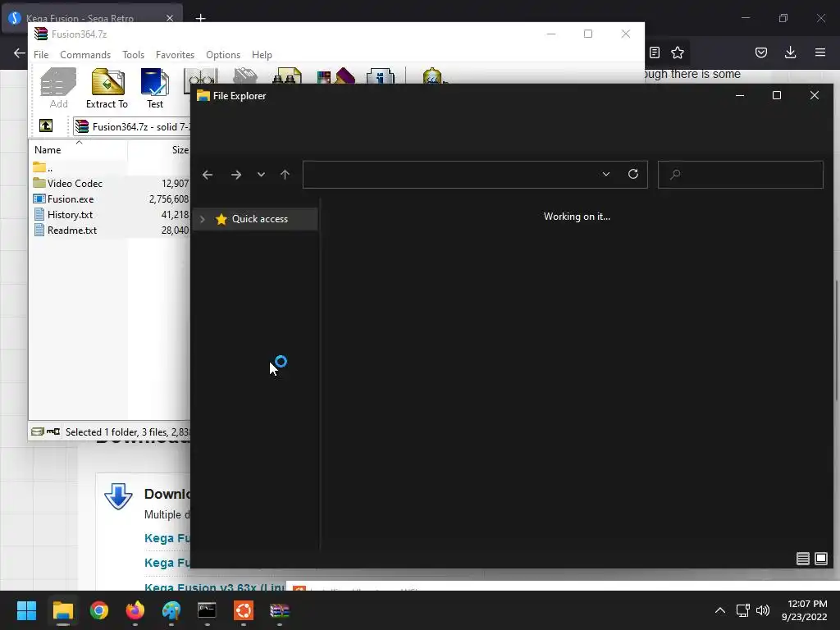The height and width of the screenshot is (630, 840).
Task: Open Firefox downloads panel
Action: [x=790, y=52]
